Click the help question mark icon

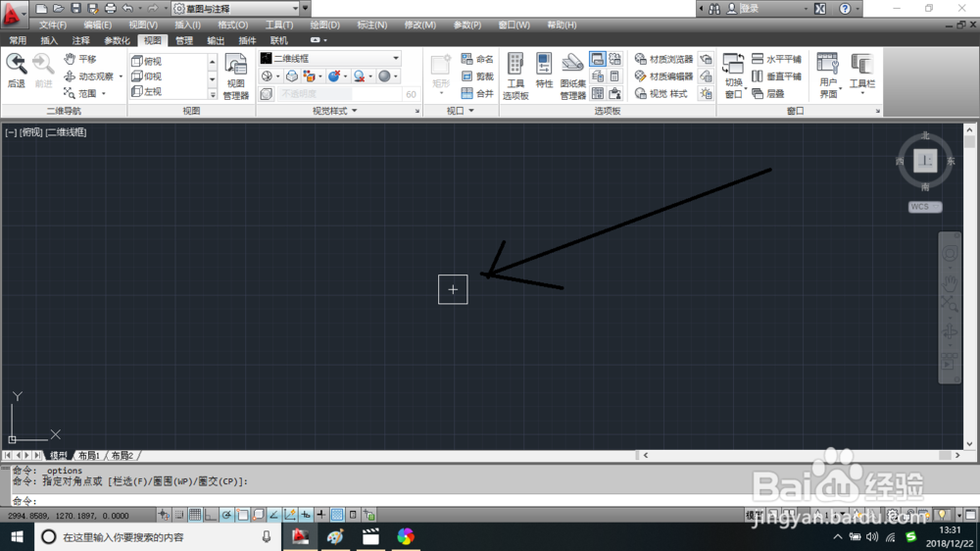pyautogui.click(x=845, y=9)
